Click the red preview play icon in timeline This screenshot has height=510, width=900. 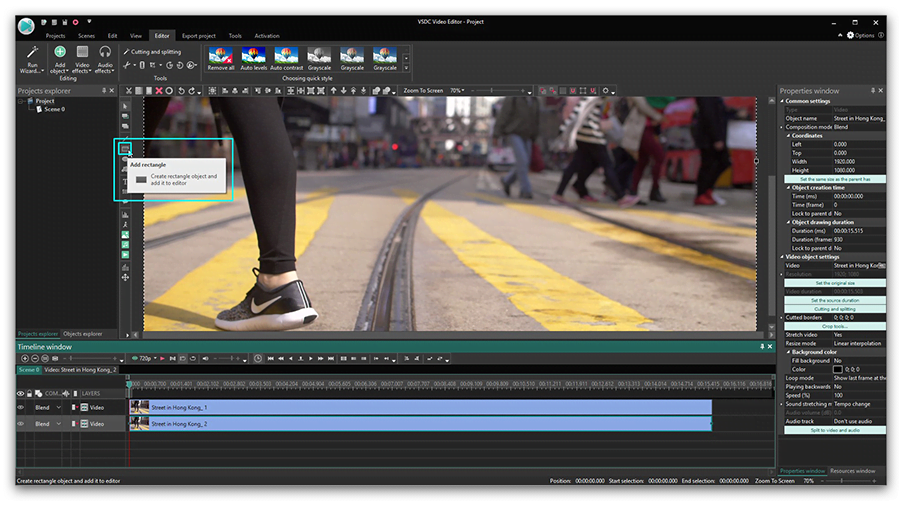point(162,359)
